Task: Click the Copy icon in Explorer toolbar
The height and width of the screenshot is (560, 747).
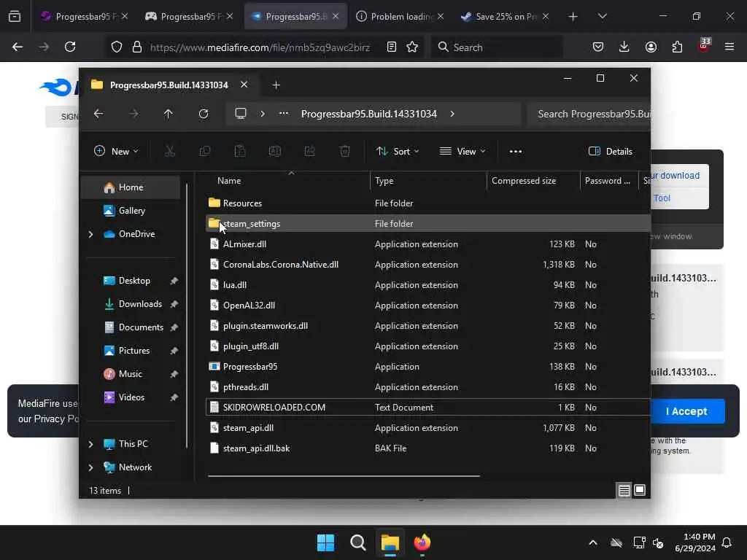Action: [205, 152]
